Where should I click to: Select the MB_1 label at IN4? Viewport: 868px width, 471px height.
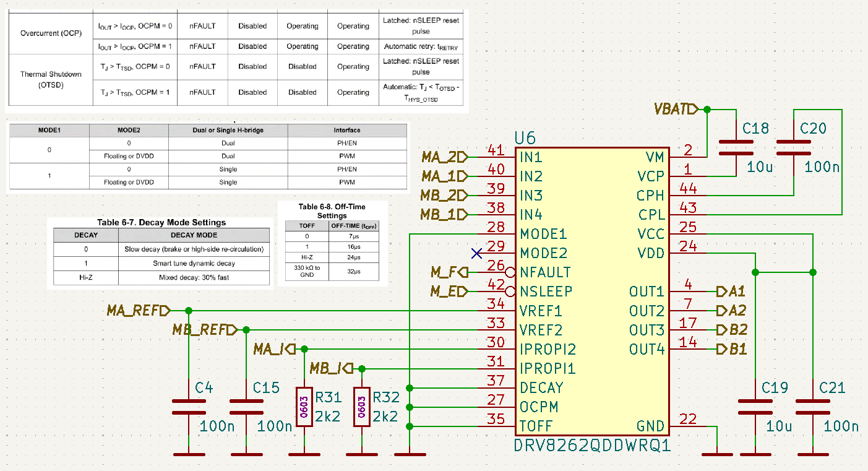point(445,214)
